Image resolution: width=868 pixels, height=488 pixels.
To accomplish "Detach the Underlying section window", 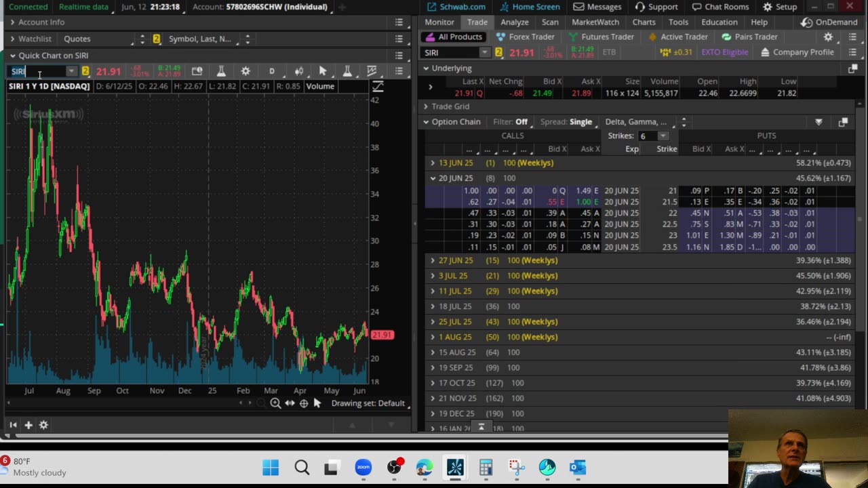I will tap(852, 68).
